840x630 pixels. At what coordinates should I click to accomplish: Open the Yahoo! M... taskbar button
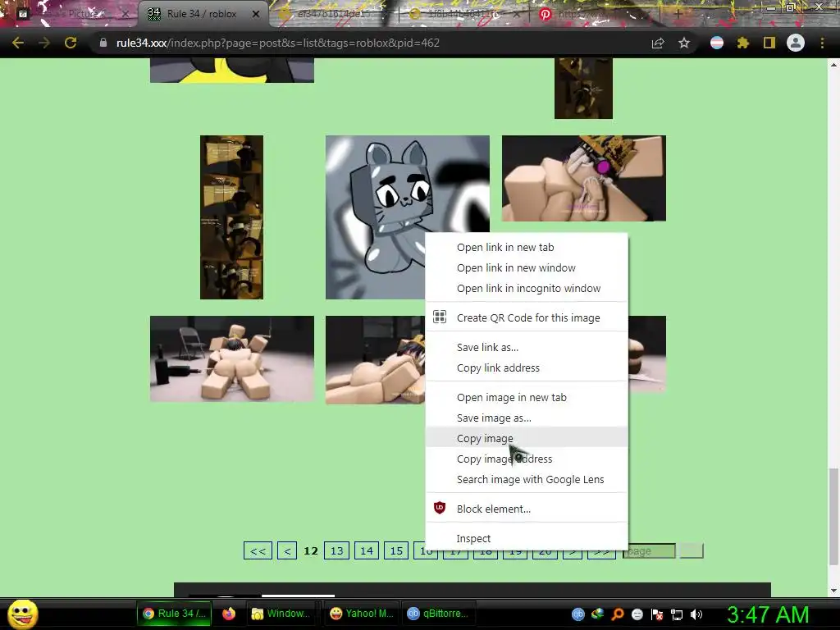362,614
